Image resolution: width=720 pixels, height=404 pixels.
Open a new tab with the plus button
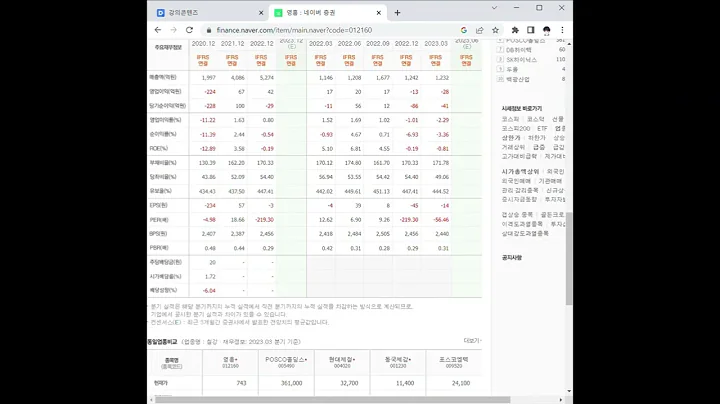[397, 13]
